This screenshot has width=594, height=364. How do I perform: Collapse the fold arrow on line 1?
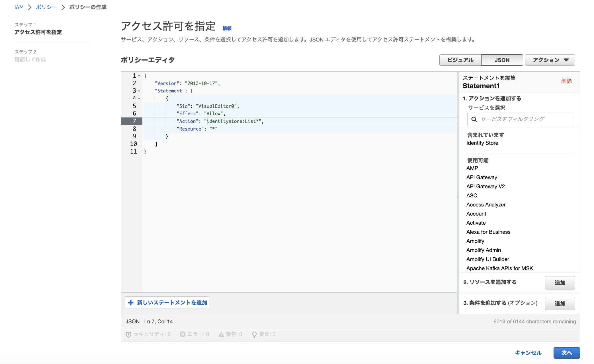coord(139,76)
